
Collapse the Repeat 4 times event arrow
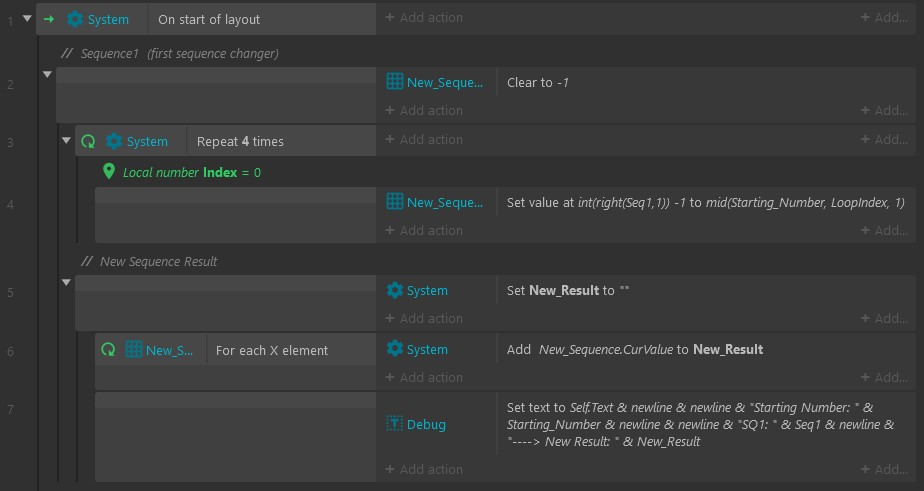(x=66, y=140)
